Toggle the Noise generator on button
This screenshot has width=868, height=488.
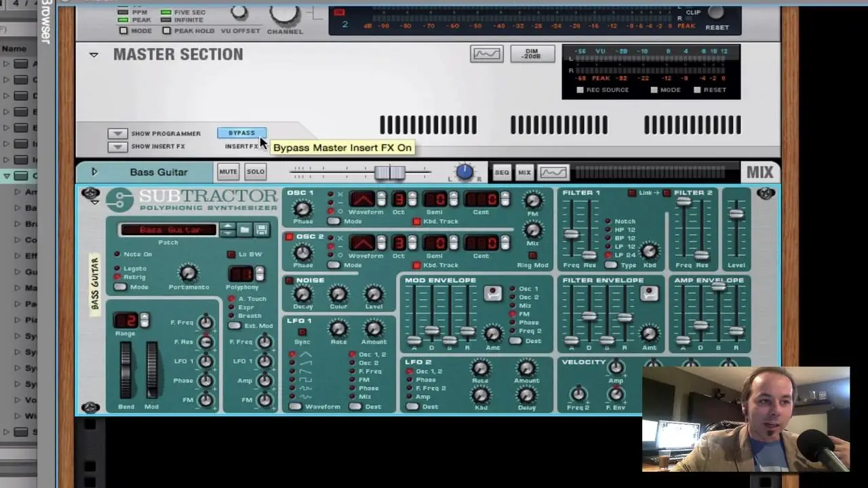tap(290, 281)
